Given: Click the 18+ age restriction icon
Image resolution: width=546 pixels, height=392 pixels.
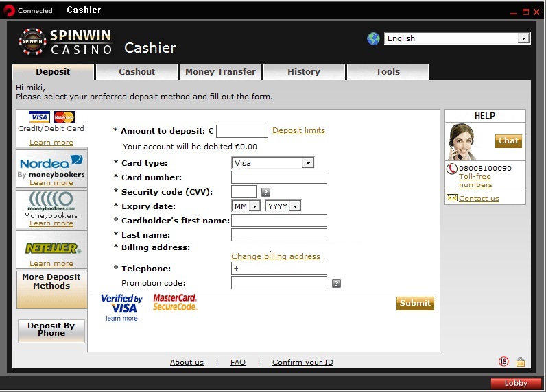Looking at the screenshot, I should point(504,362).
